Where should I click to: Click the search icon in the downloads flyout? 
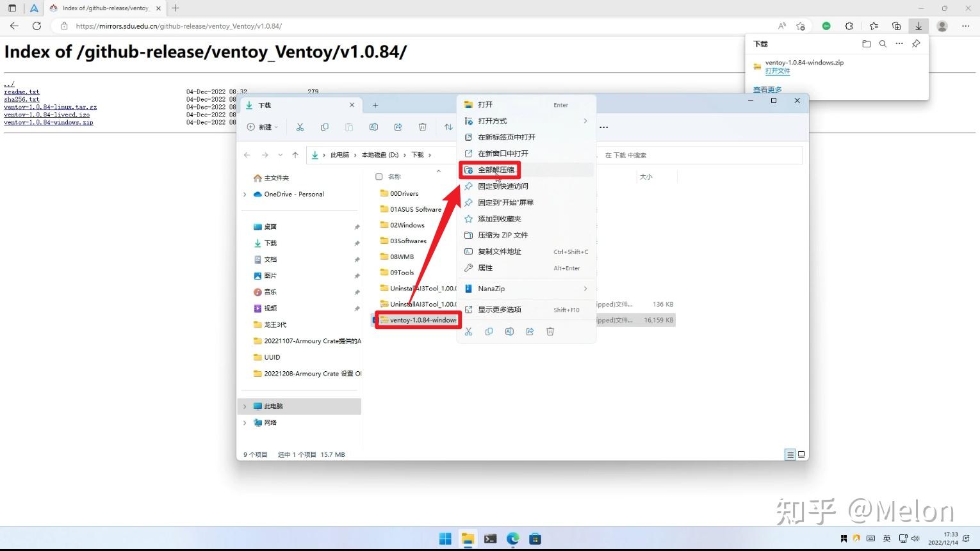coord(883,44)
